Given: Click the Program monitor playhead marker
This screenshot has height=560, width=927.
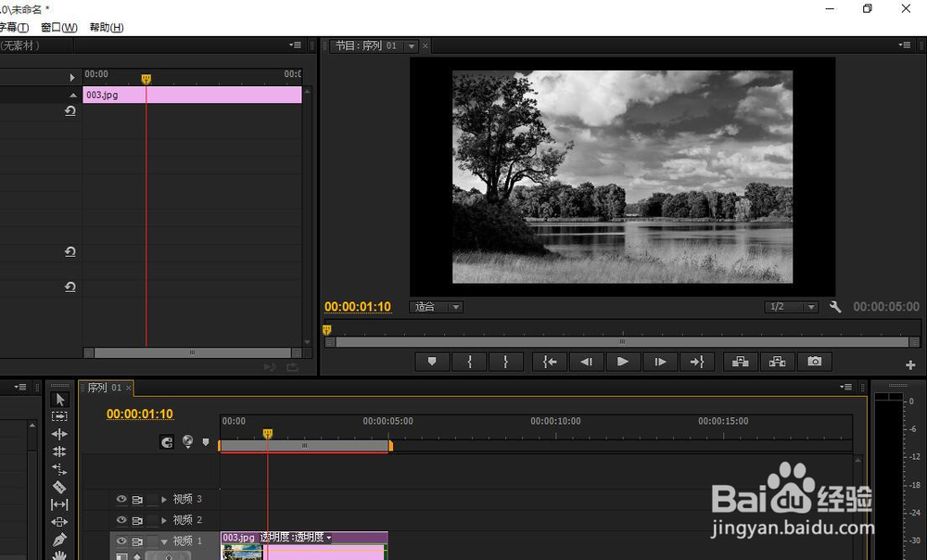Looking at the screenshot, I should (x=327, y=329).
